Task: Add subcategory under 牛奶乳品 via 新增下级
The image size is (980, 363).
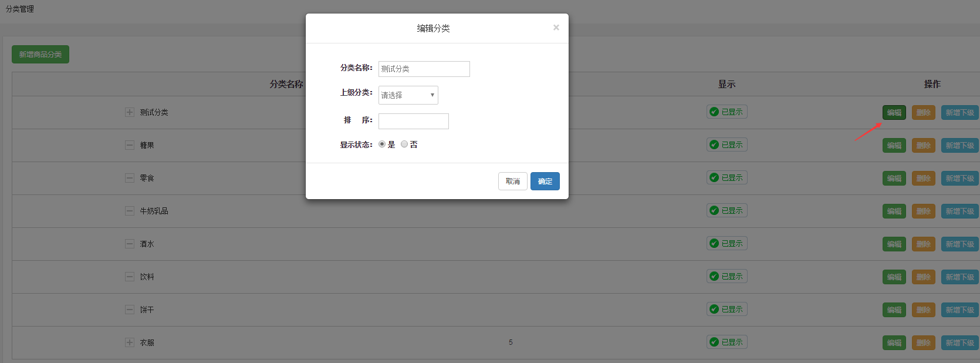Action: (x=960, y=211)
